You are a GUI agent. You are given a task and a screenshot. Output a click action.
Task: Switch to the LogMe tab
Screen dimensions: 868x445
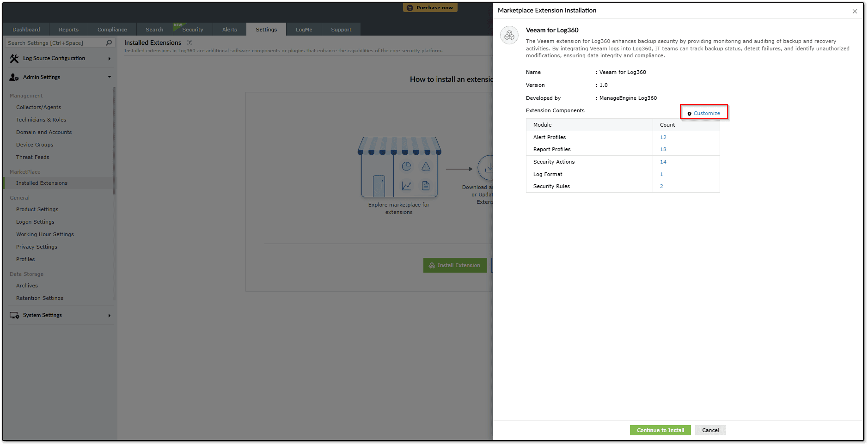(304, 30)
